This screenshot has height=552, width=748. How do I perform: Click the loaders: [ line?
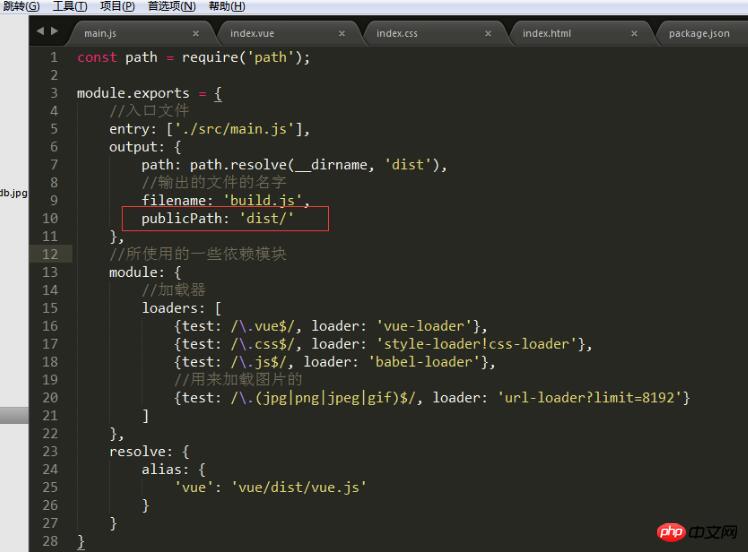click(x=181, y=308)
